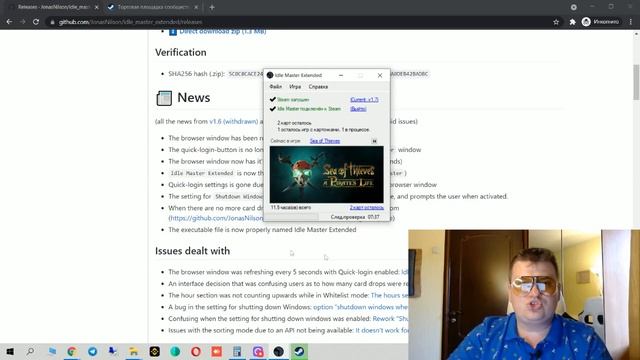
Task: Click the Sea of Thieves banner image
Action: 327,174
